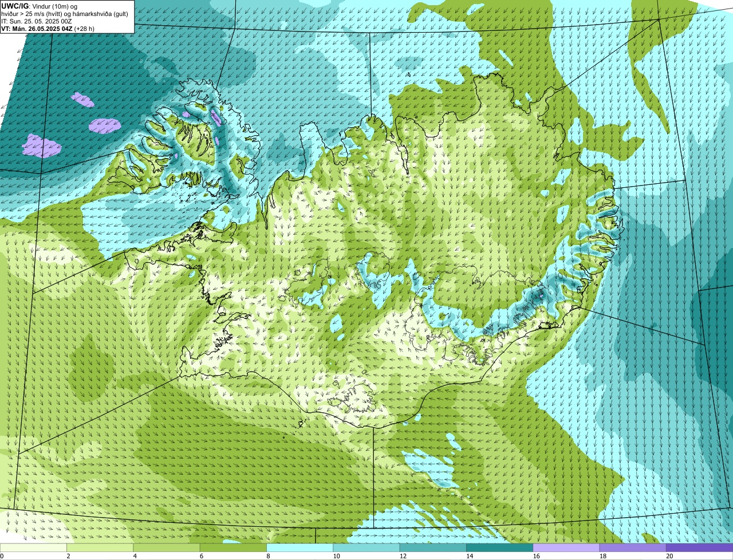Click the legend scale label '4'

tap(135, 556)
